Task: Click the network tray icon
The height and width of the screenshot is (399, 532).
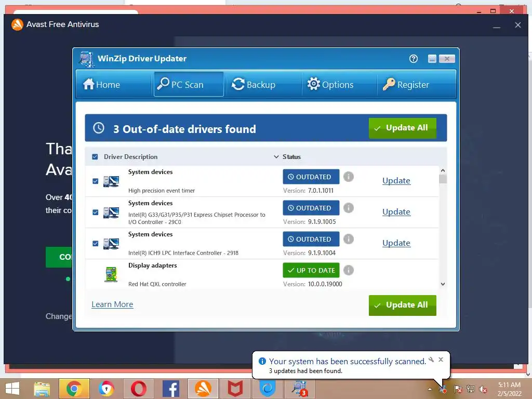Action: point(471,390)
